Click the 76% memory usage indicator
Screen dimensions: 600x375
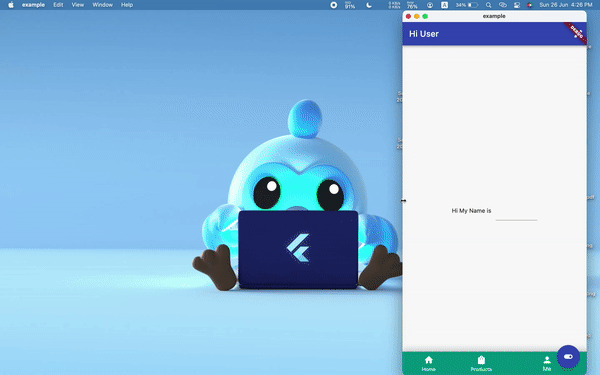412,5
